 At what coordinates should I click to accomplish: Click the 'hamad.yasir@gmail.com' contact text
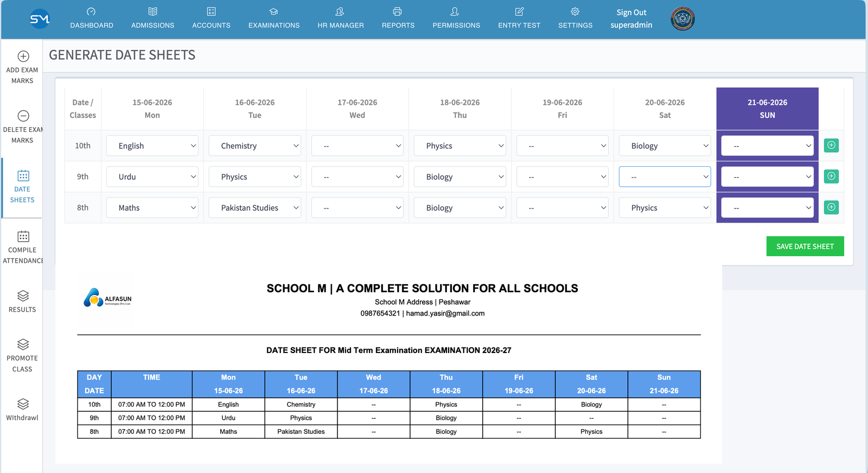[445, 313]
